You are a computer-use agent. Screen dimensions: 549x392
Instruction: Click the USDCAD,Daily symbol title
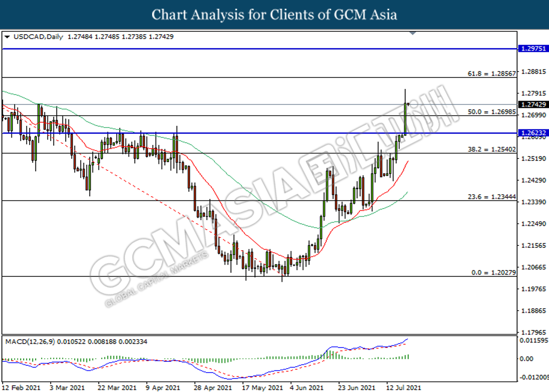point(38,37)
